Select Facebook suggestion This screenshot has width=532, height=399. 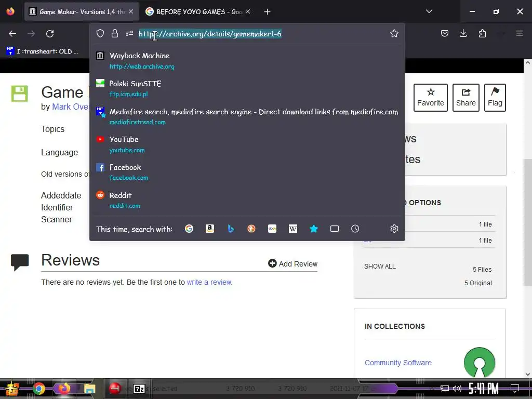(247, 172)
